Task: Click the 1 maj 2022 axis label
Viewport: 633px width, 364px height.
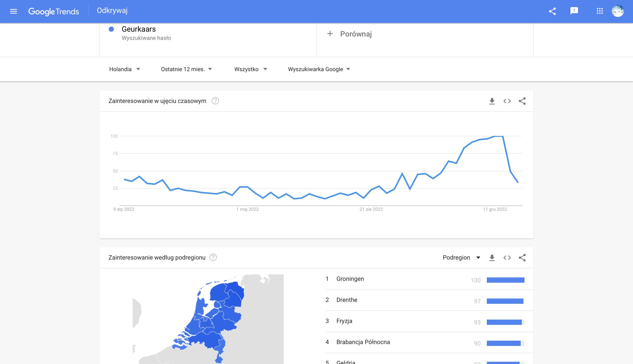Action: (x=247, y=209)
